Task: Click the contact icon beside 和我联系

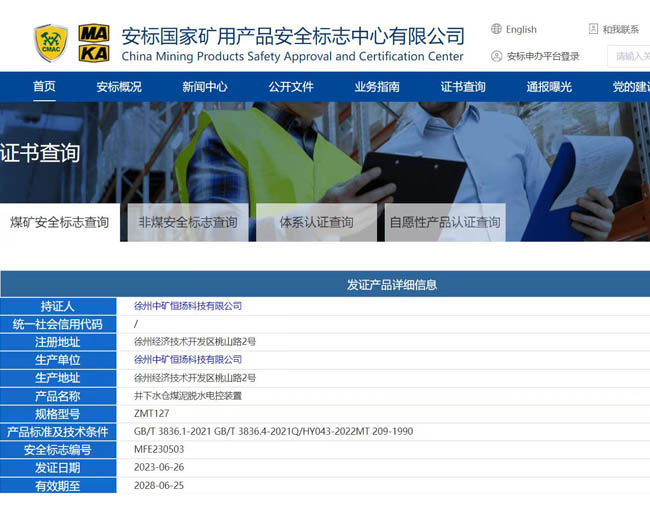Action: coord(594,29)
